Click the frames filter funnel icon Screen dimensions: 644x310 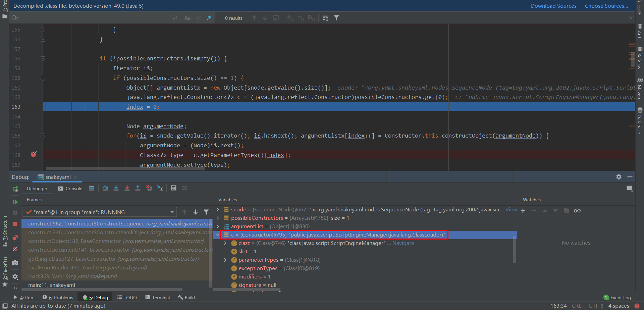click(206, 212)
